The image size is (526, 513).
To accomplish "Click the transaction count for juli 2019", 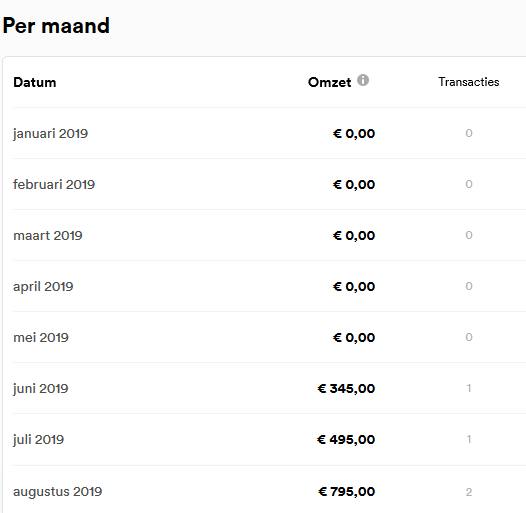I will (x=469, y=439).
